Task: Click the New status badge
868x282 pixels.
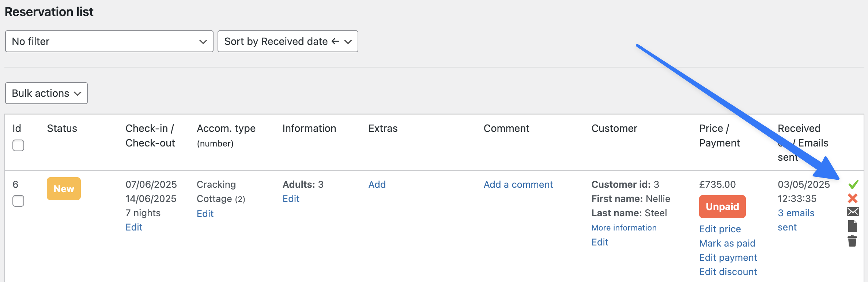Action: pos(64,188)
